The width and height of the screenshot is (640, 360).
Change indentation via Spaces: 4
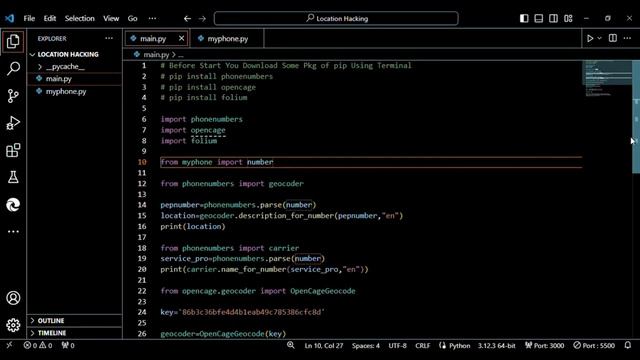(x=366, y=346)
